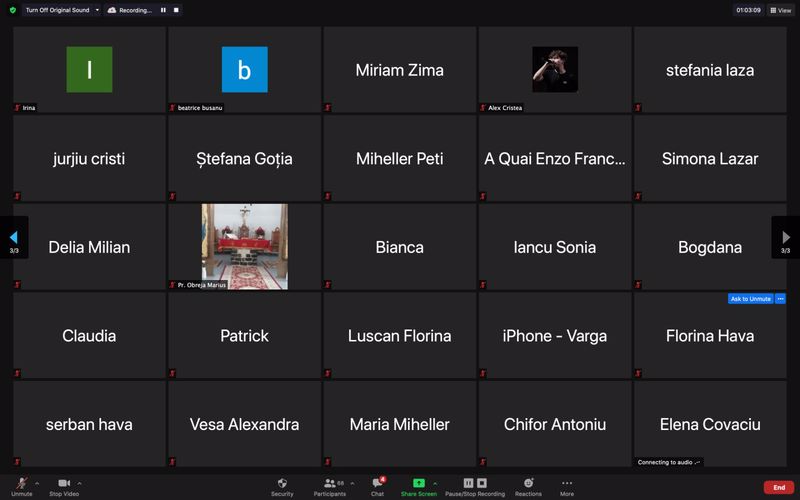
Task: Pause recording from the top indicator
Action: [x=163, y=10]
